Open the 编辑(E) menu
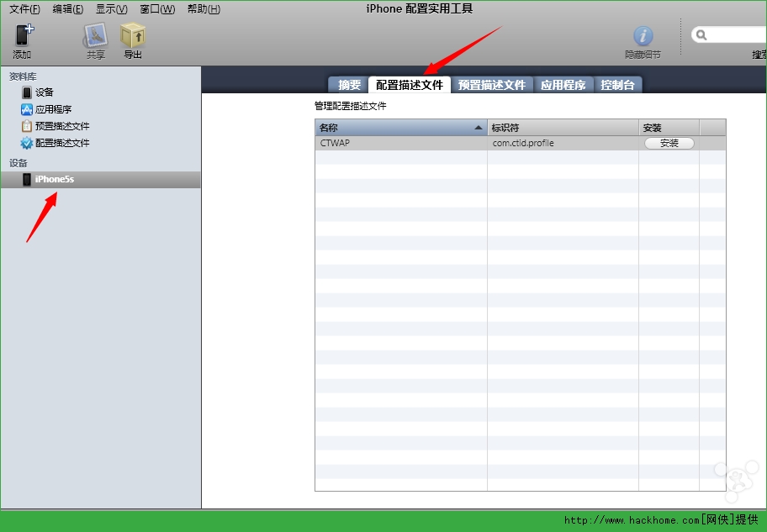This screenshot has height=532, width=767. tap(68, 9)
